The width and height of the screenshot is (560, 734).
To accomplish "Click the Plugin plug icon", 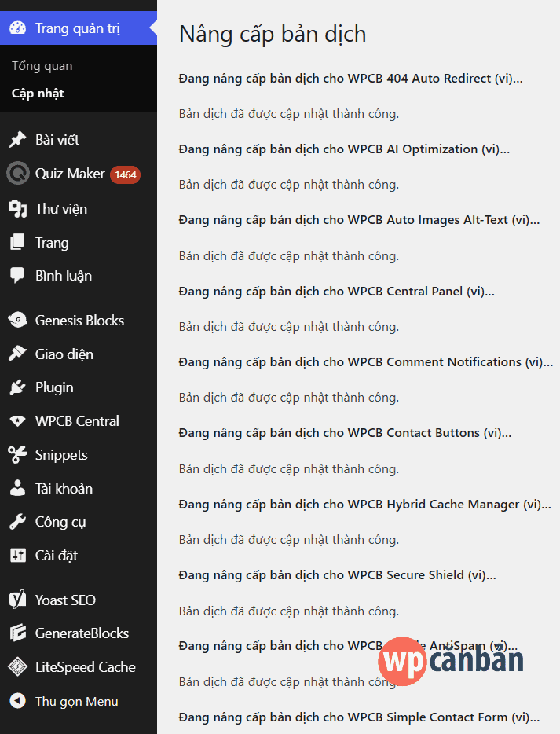I will click(17, 387).
